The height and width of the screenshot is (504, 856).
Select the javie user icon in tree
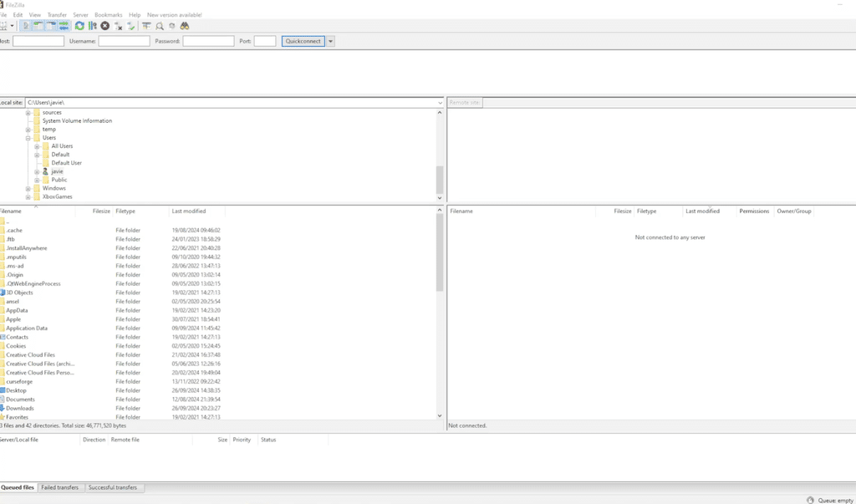pyautogui.click(x=45, y=171)
